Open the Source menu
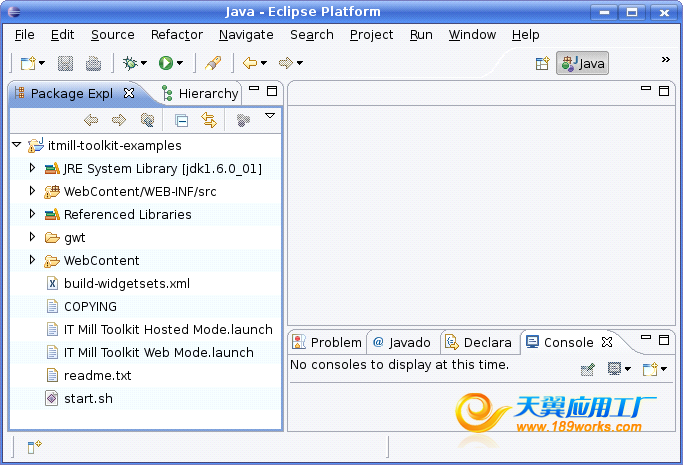Image resolution: width=684 pixels, height=466 pixels. coord(113,34)
